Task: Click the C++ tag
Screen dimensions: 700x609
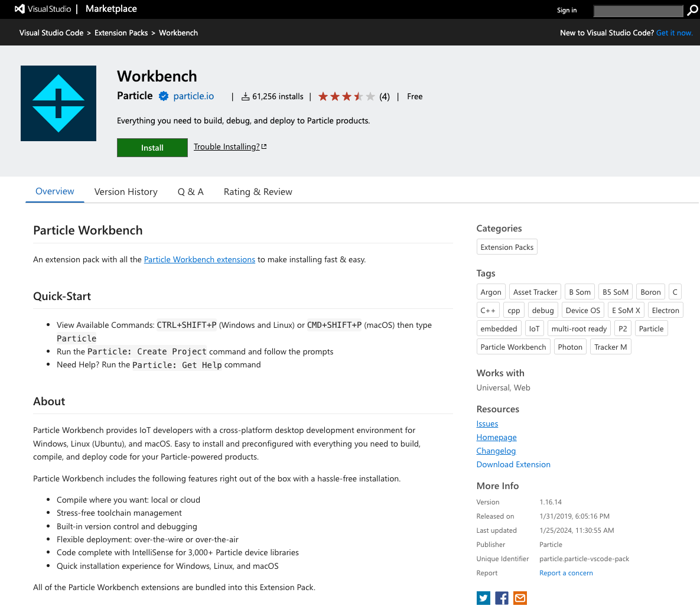Action: pyautogui.click(x=488, y=310)
